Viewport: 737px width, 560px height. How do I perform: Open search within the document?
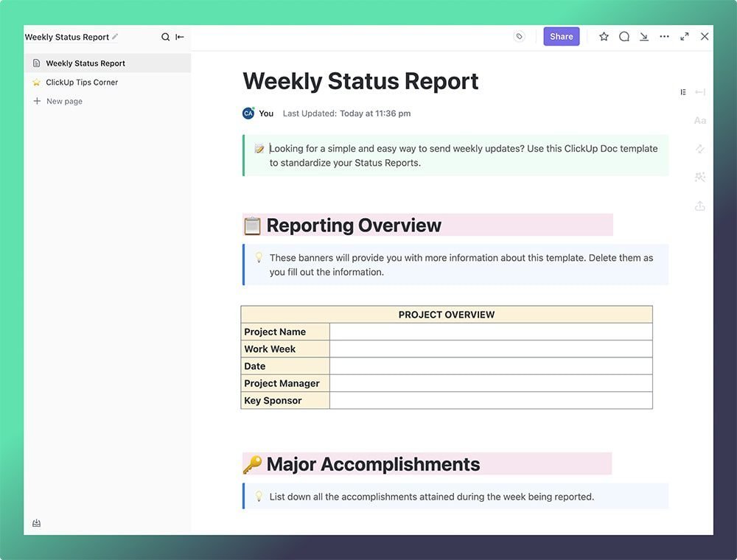click(166, 36)
